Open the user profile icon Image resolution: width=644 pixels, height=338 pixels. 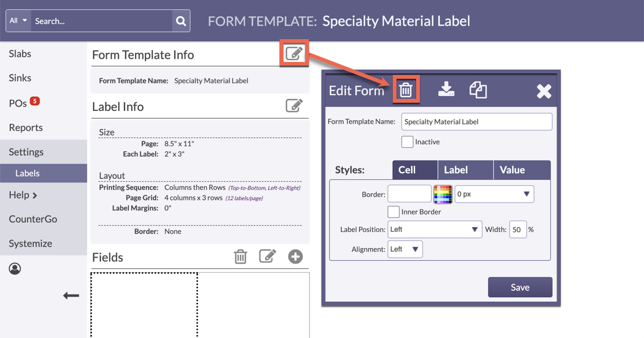click(x=15, y=268)
